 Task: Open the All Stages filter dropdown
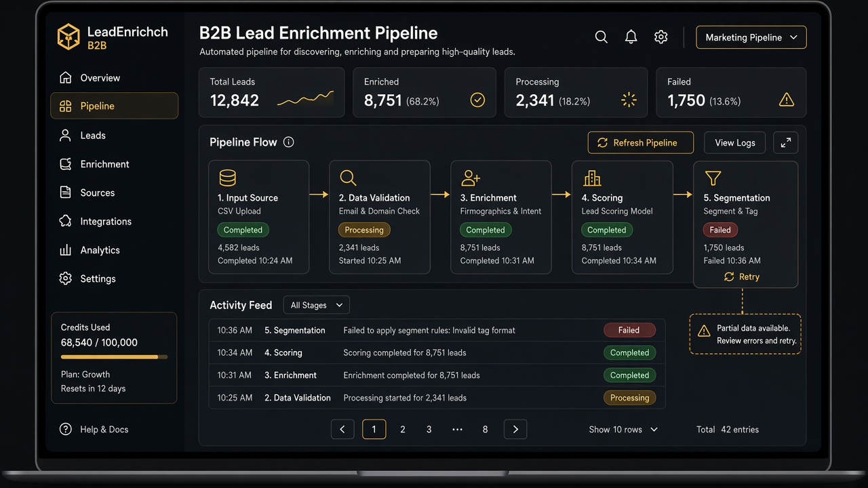(x=317, y=305)
